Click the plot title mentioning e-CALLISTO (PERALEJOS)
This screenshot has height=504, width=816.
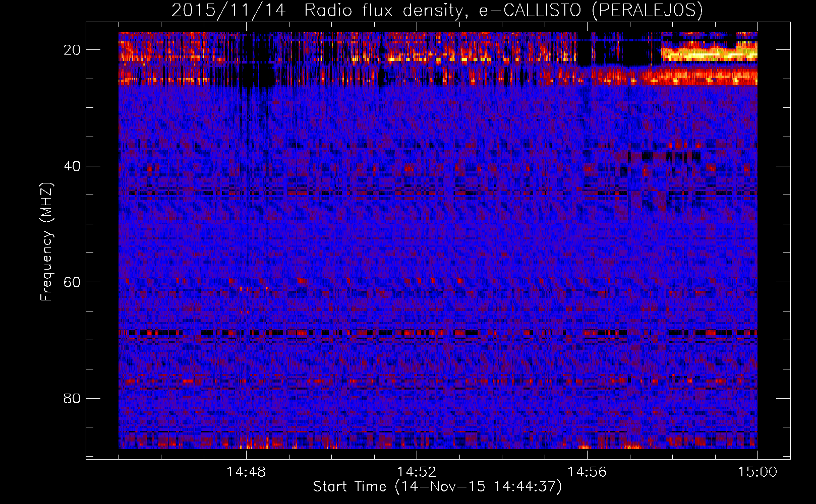437,11
